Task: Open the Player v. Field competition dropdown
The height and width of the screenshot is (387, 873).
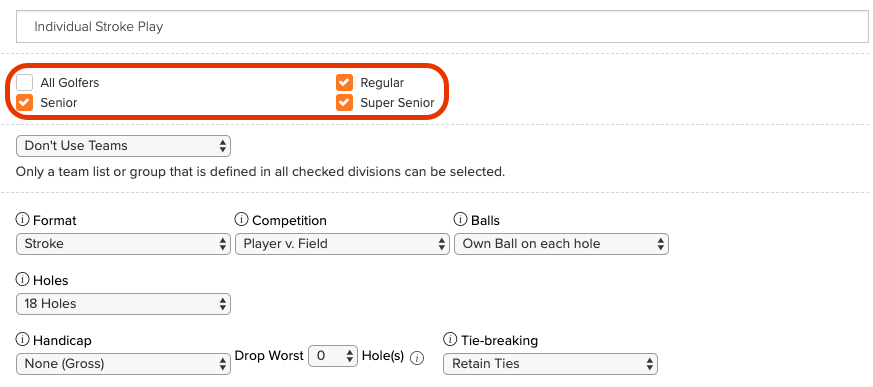Action: (x=342, y=244)
